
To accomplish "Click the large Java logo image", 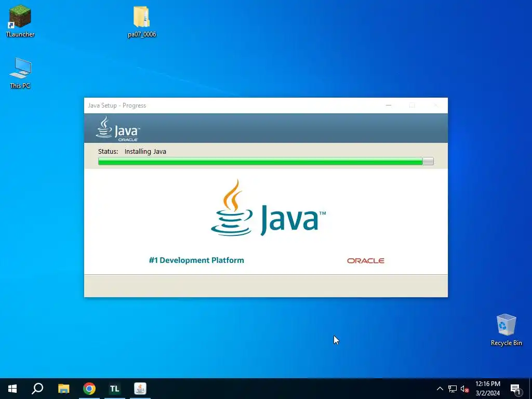I will [269, 208].
